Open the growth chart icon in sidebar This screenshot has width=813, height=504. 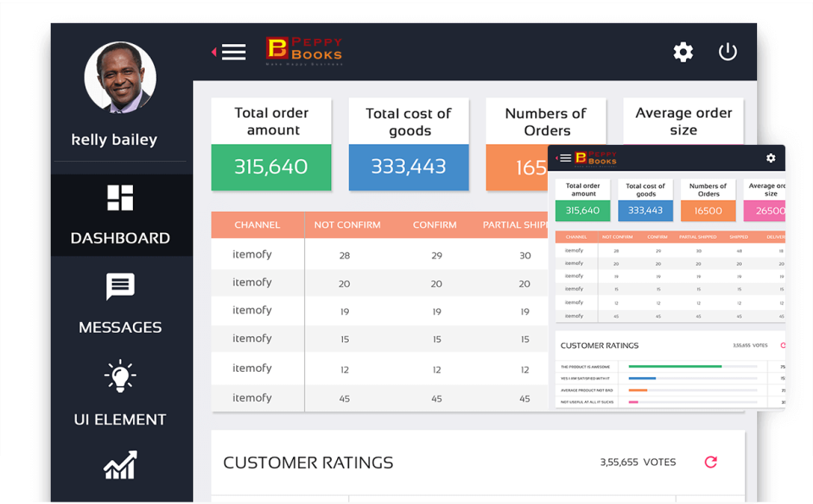click(120, 464)
